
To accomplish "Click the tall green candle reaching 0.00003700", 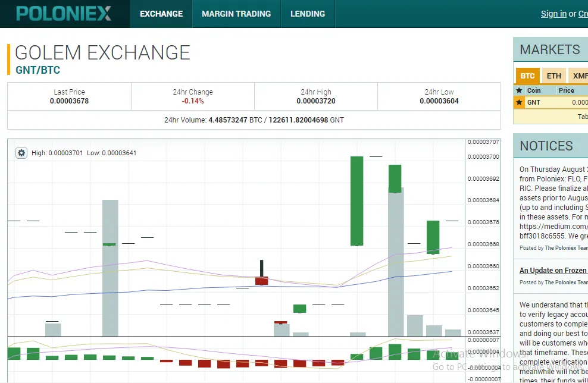I will coord(356,201).
